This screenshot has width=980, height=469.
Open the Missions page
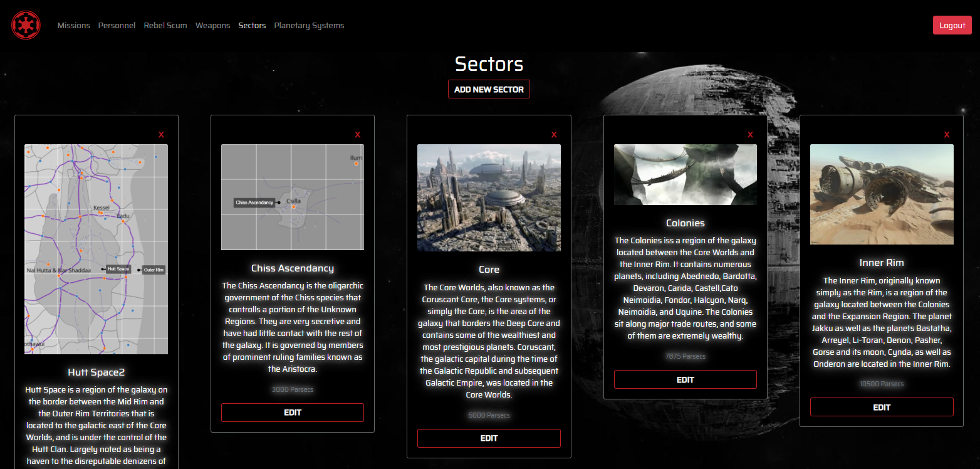point(74,26)
